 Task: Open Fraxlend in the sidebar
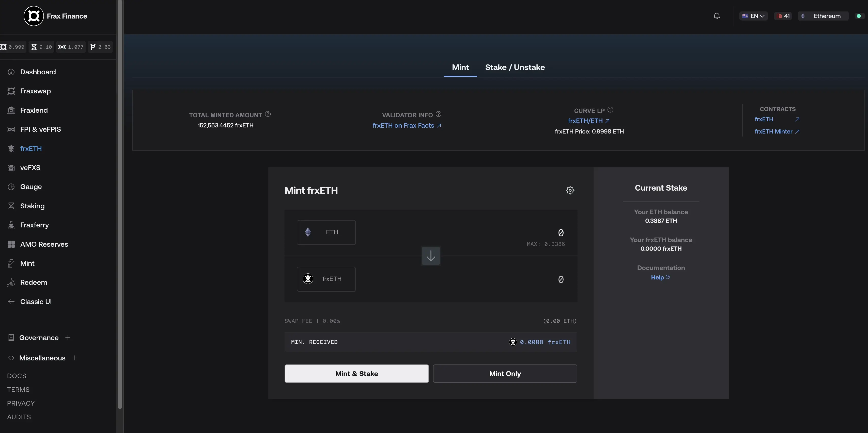coord(34,110)
